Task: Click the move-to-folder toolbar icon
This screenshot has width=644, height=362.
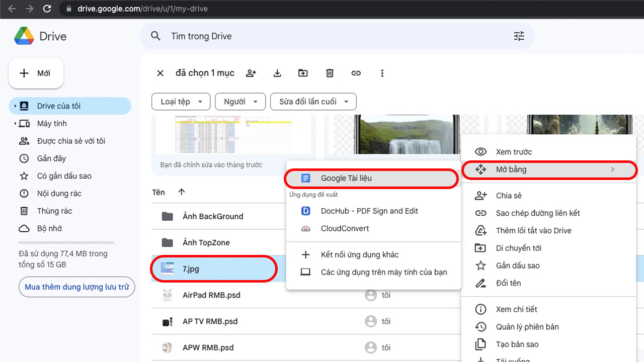Action: tap(303, 73)
